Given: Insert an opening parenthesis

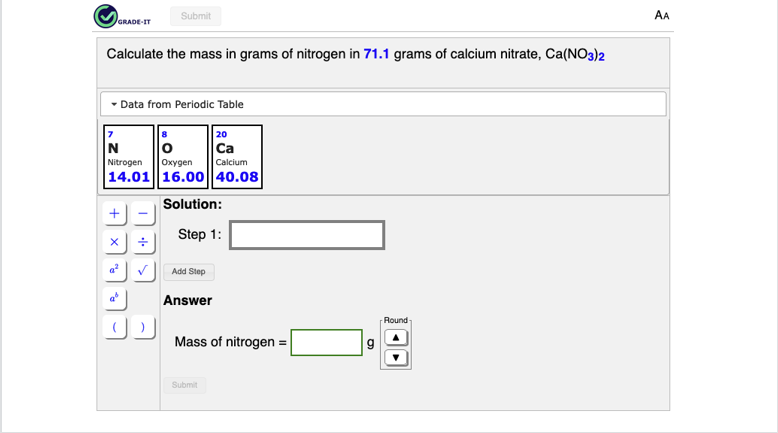Looking at the screenshot, I should (x=115, y=327).
